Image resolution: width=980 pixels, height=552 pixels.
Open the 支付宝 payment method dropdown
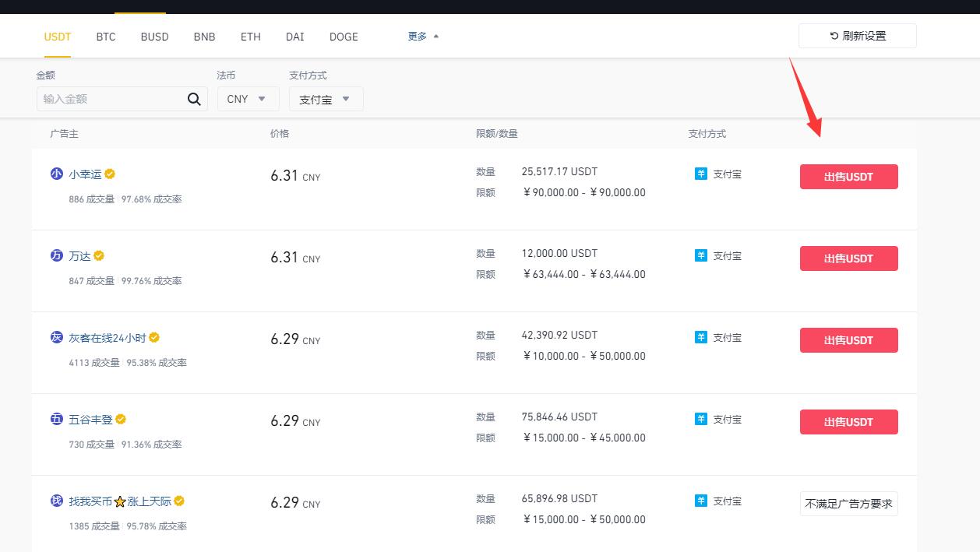pyautogui.click(x=325, y=99)
